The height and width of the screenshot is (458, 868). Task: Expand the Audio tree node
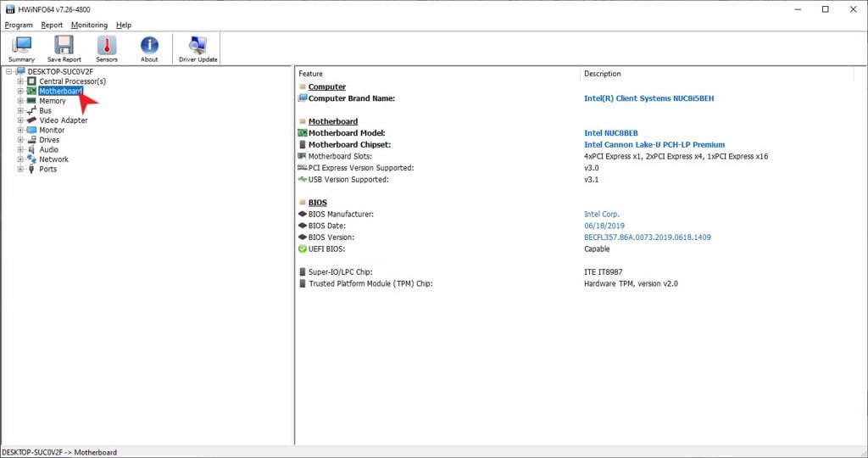20,149
